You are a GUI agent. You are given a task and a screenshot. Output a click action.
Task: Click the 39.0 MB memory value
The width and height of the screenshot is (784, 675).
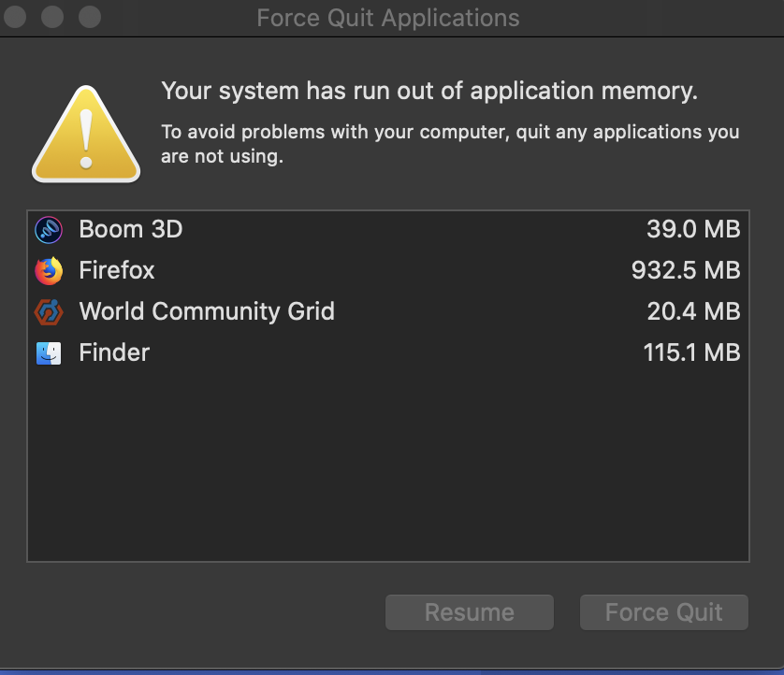pyautogui.click(x=693, y=230)
